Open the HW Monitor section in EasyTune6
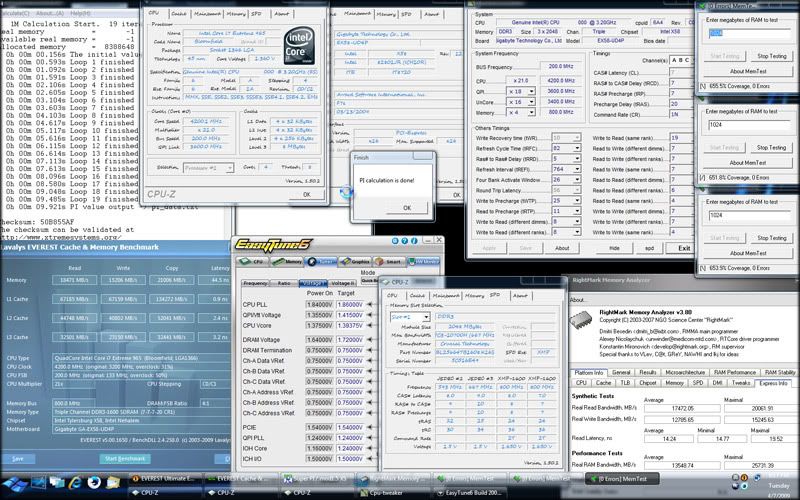 [x=423, y=261]
